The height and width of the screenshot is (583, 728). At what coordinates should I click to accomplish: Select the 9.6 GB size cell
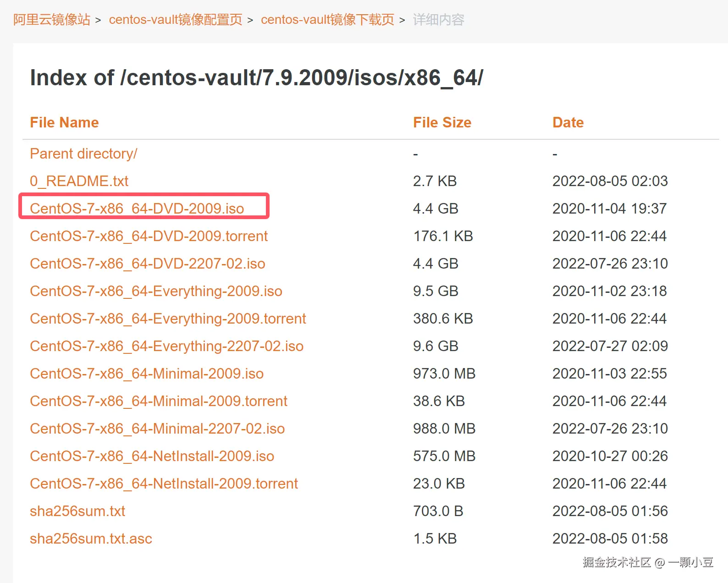coord(436,346)
